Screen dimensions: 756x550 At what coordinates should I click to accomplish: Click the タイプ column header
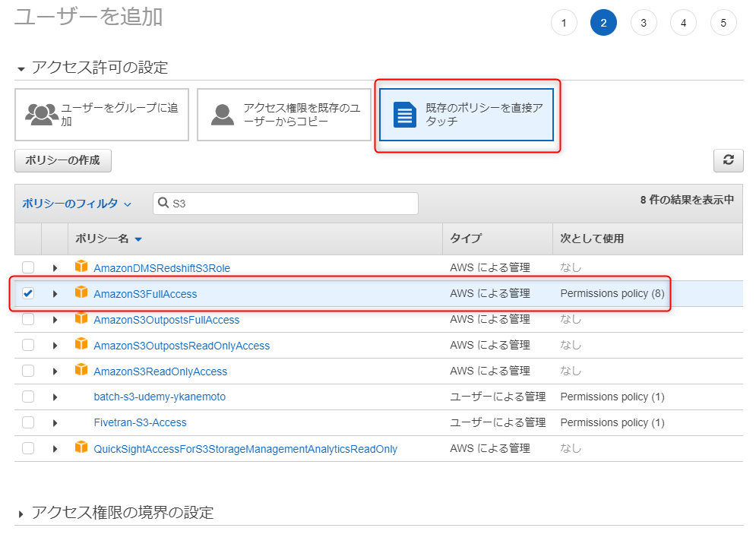click(x=466, y=239)
